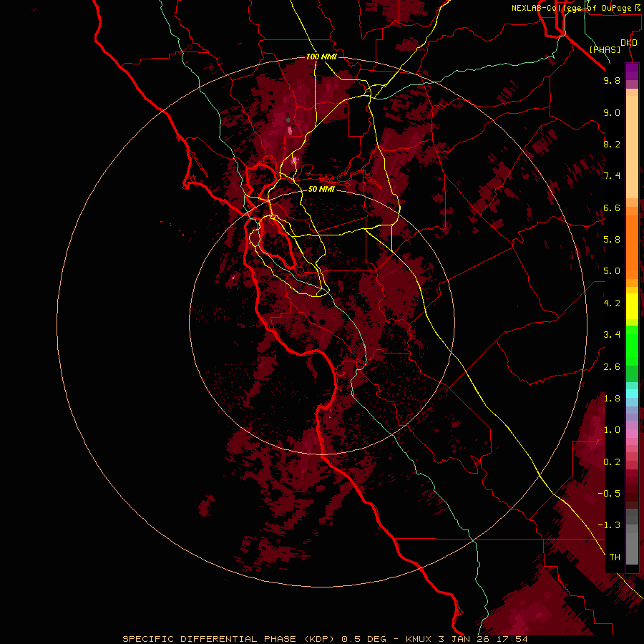Viewport: 644px width, 644px height.
Task: Click the 2.6 scale value
Action: (x=612, y=367)
